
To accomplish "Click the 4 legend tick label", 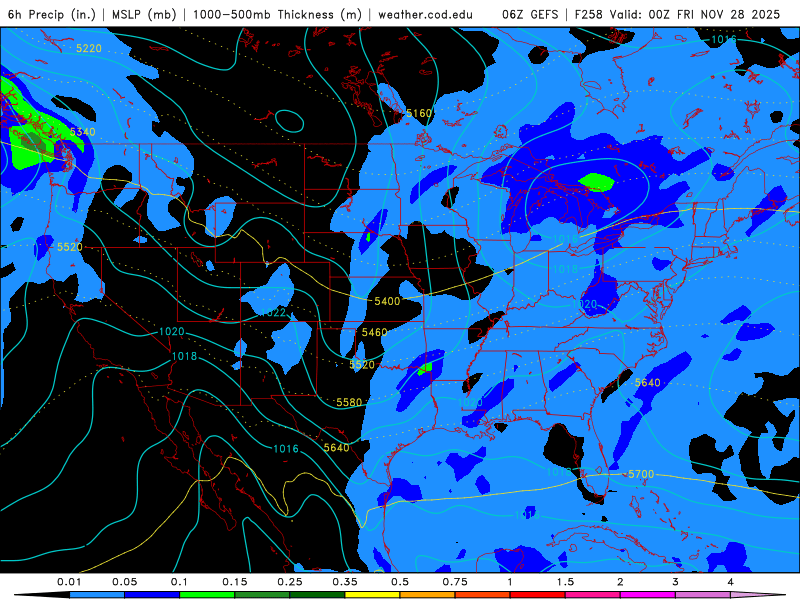I will [x=731, y=582].
